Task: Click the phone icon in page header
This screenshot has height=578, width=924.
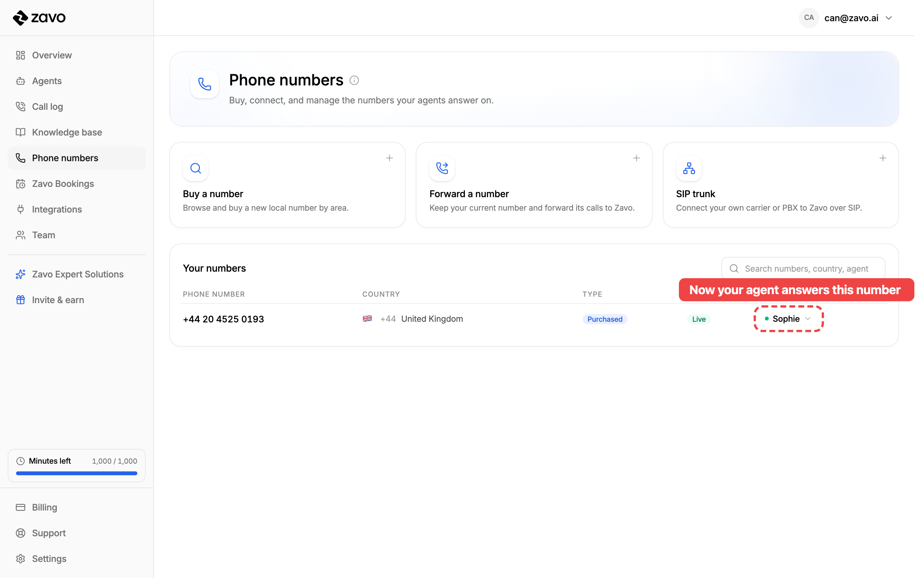Action: click(205, 84)
